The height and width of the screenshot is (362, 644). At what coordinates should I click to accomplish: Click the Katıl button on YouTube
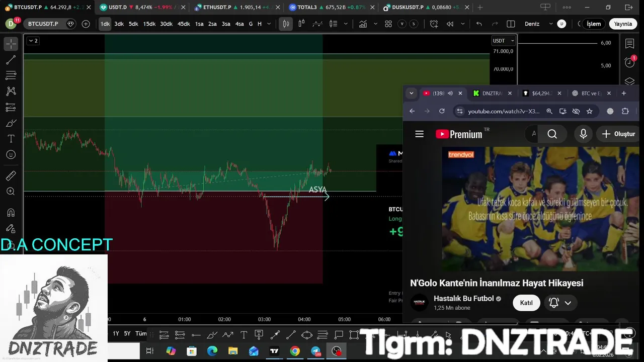526,303
